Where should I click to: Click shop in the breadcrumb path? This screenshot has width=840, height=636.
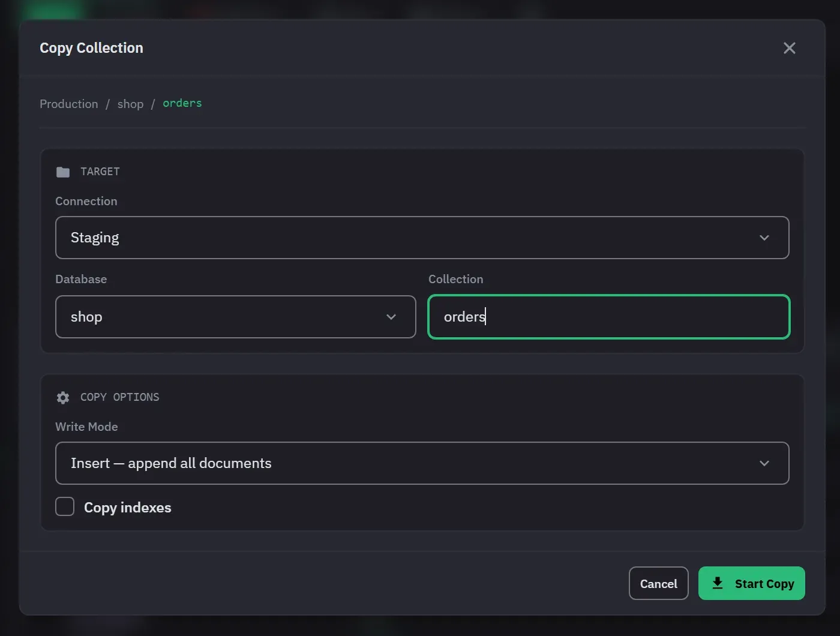click(130, 104)
